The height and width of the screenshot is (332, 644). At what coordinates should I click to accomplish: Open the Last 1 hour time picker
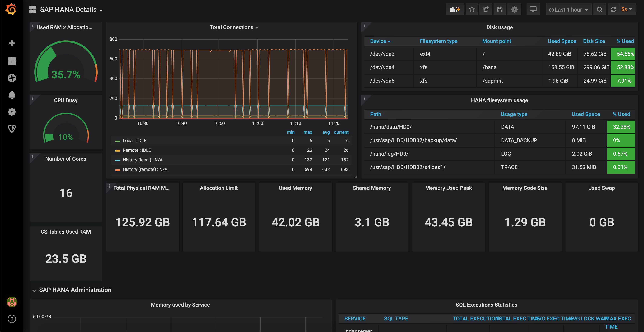point(568,10)
